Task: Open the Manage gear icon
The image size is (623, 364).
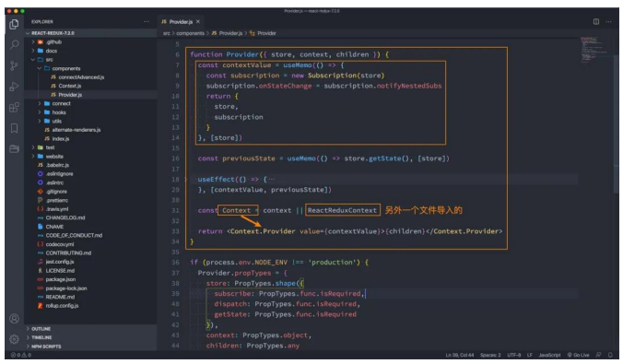Action: click(x=15, y=339)
